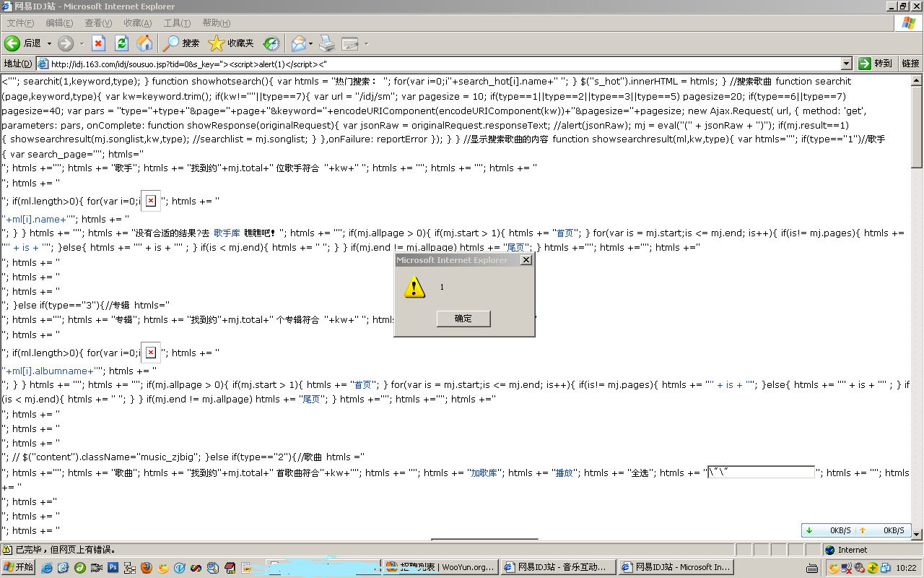Click the keyboard language bar icon
Viewport: 924px width, 578px height.
(x=812, y=568)
